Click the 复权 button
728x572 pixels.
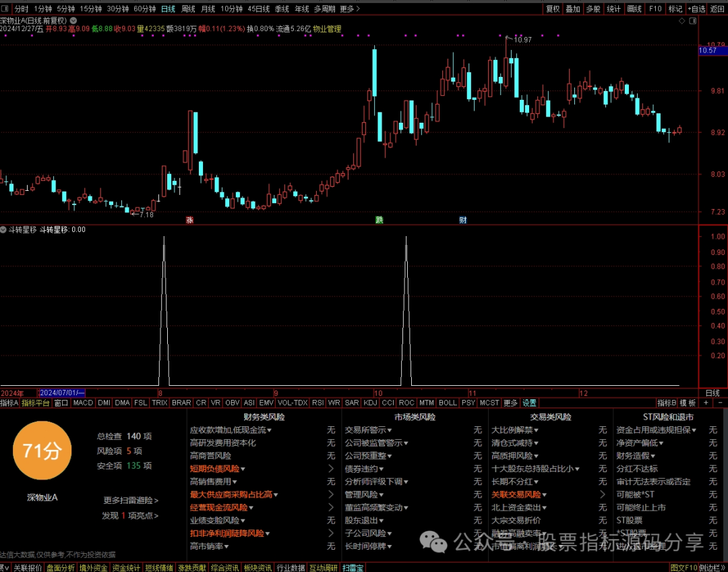pyautogui.click(x=553, y=9)
